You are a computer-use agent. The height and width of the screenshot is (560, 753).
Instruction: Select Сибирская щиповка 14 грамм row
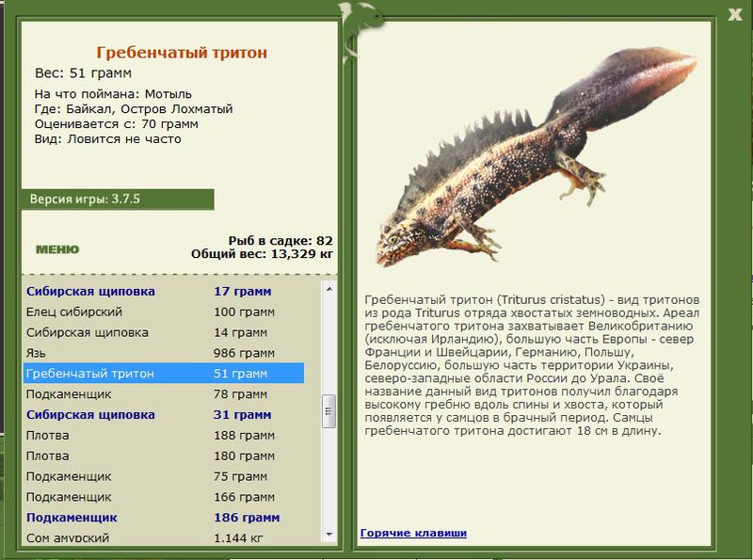164,332
